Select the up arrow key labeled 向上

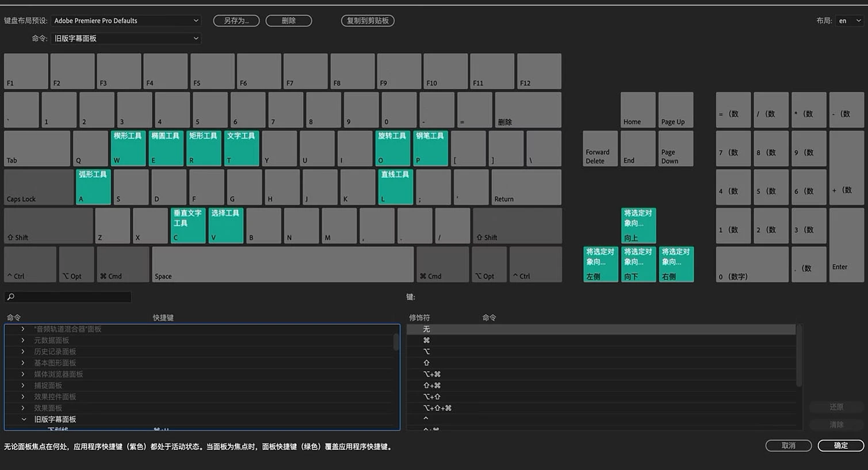[x=638, y=226]
